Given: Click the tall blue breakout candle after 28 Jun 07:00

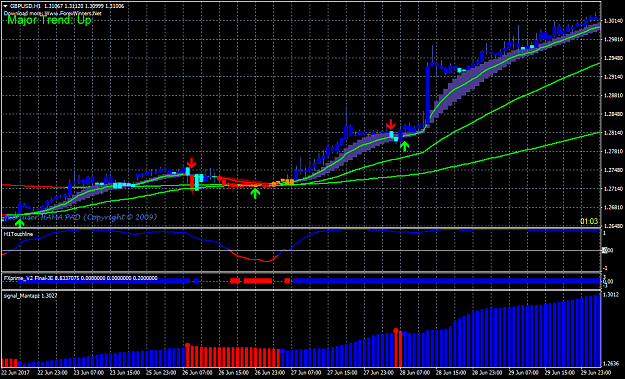Looking at the screenshot, I should point(428,95).
